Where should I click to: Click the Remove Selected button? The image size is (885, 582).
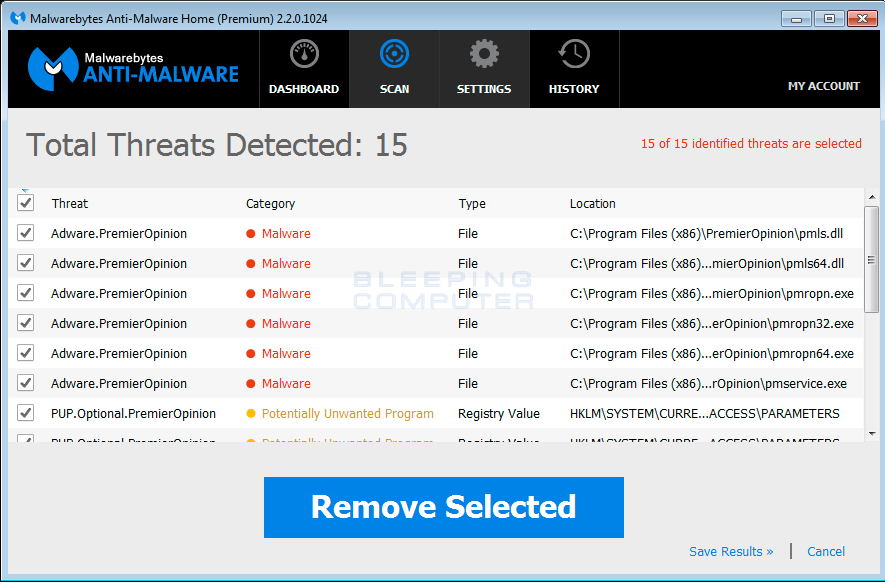click(x=444, y=507)
